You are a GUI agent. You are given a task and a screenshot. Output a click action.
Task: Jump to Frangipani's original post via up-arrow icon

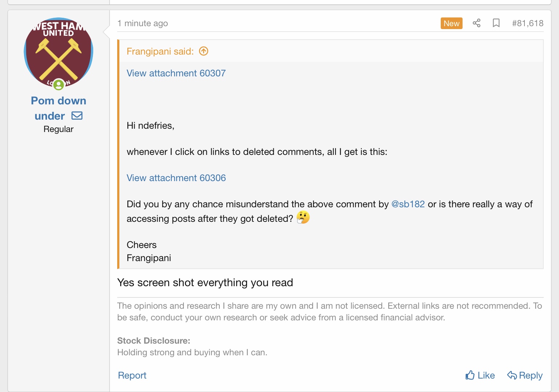204,51
